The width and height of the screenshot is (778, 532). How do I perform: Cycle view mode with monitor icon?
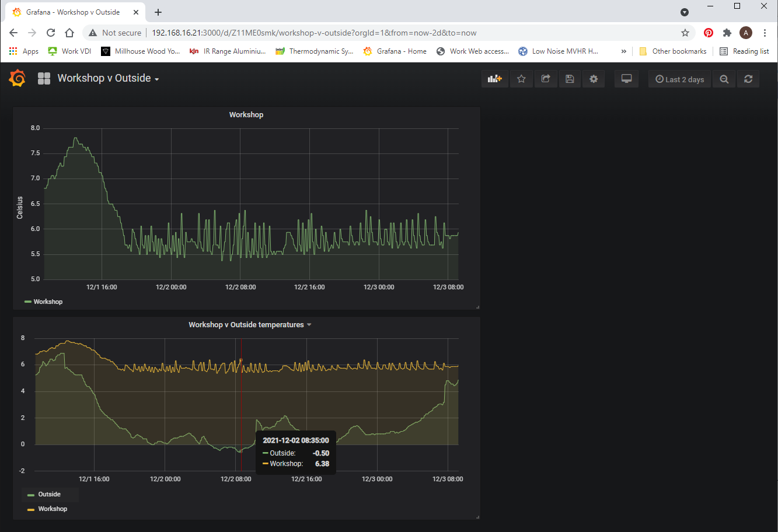click(x=627, y=79)
